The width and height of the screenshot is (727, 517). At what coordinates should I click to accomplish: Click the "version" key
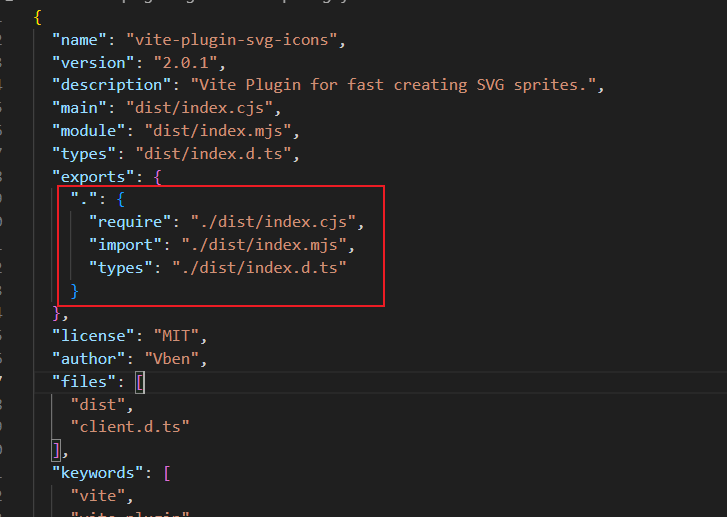(x=94, y=63)
